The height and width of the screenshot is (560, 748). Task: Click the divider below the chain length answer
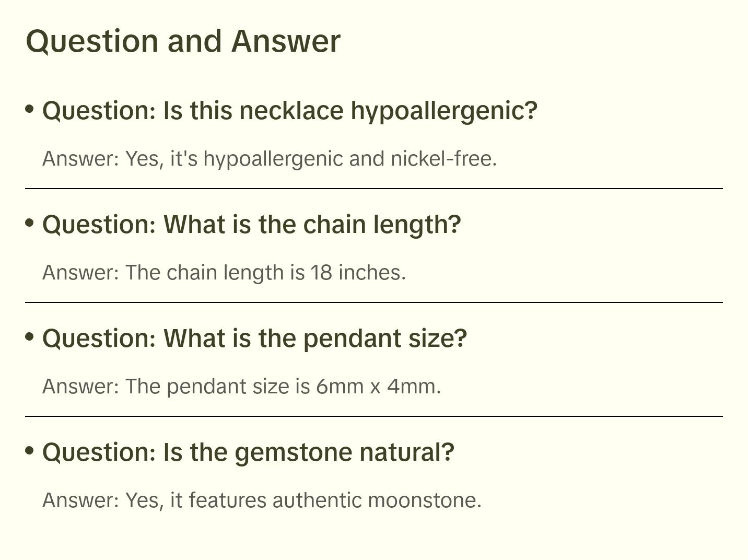373,302
